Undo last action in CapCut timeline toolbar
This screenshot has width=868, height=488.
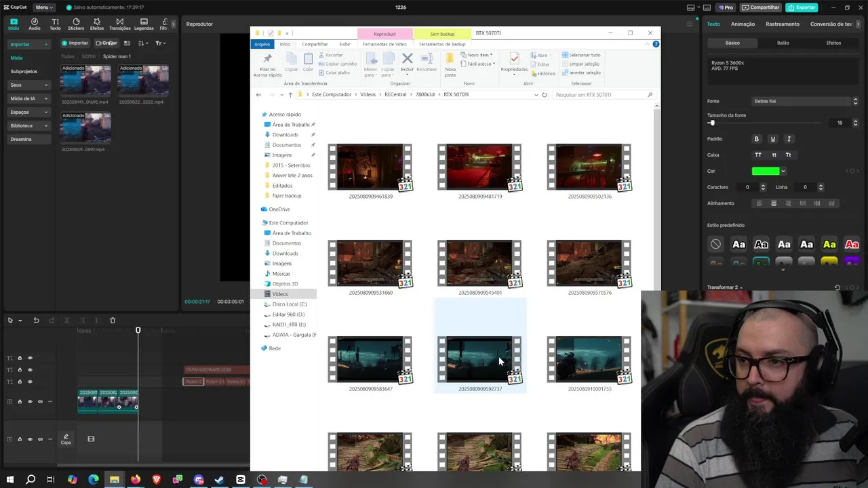[36, 320]
